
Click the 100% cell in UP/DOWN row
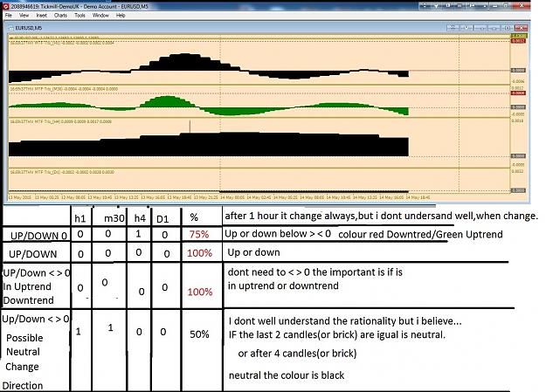point(199,253)
